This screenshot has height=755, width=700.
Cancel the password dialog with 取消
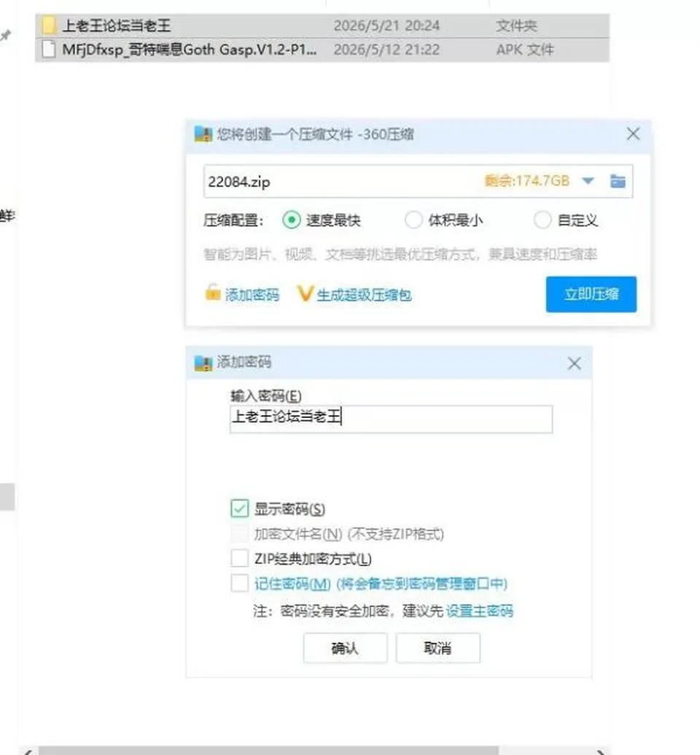click(437, 648)
